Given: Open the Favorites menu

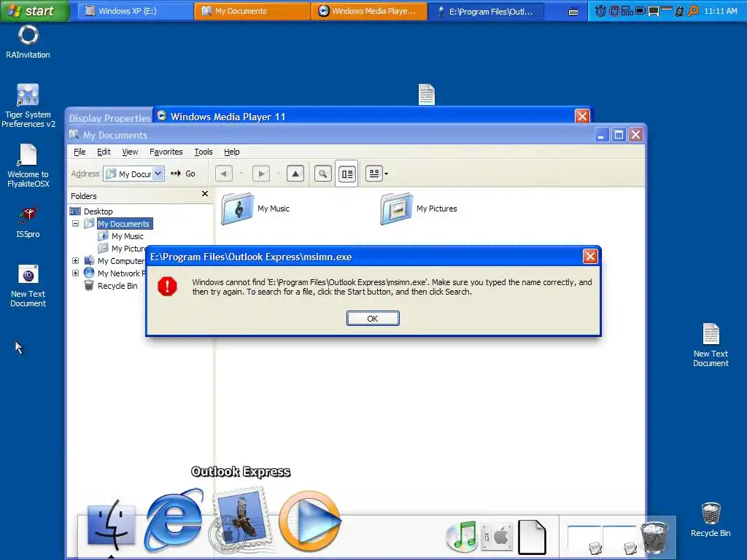Looking at the screenshot, I should 166,152.
